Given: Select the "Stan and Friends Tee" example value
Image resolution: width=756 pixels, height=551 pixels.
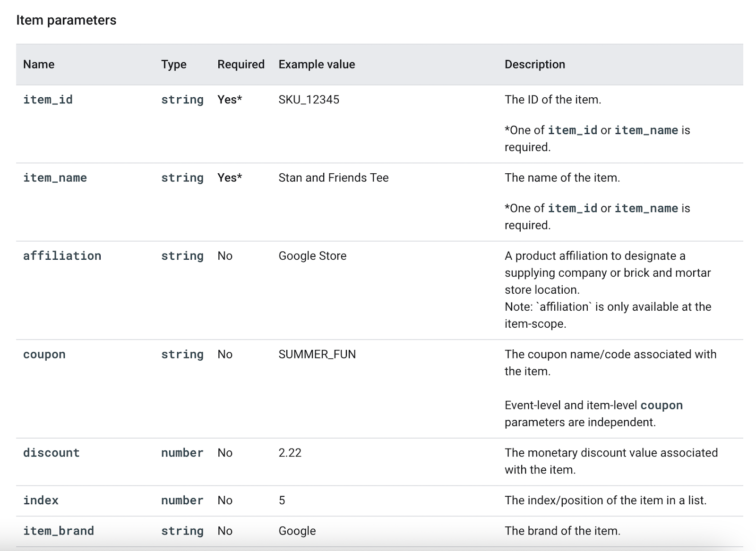Looking at the screenshot, I should point(333,178).
